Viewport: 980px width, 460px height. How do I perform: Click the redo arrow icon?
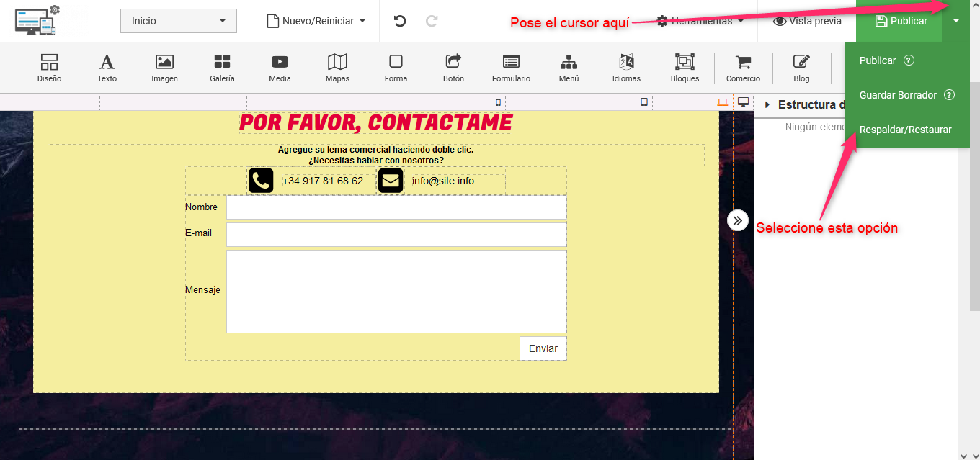click(x=432, y=21)
